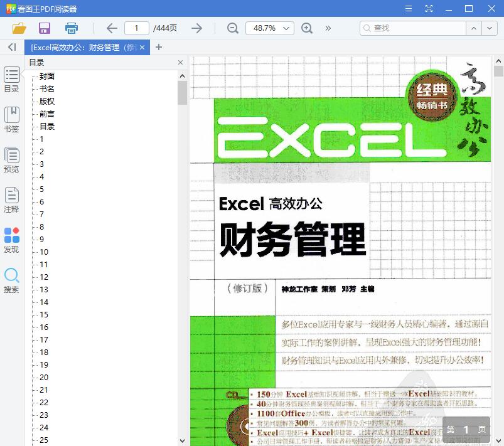Open search options with the down arrow
Image resolution: width=504 pixels, height=446 pixels.
490,28
